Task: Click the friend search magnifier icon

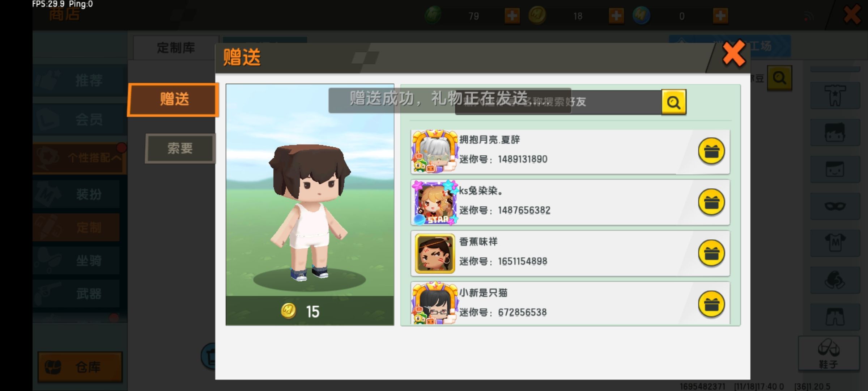Action: click(x=673, y=102)
